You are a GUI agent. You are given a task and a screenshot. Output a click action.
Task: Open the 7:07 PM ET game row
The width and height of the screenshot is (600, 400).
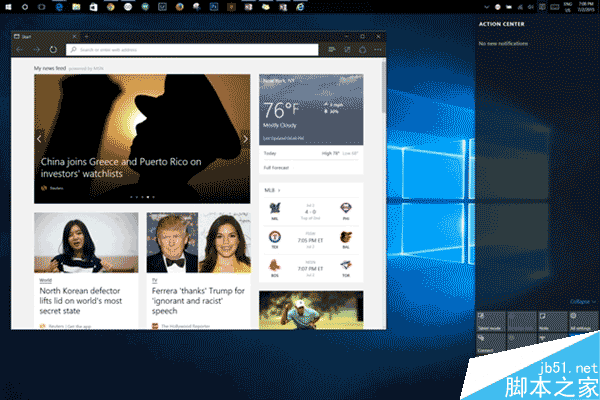(310, 269)
